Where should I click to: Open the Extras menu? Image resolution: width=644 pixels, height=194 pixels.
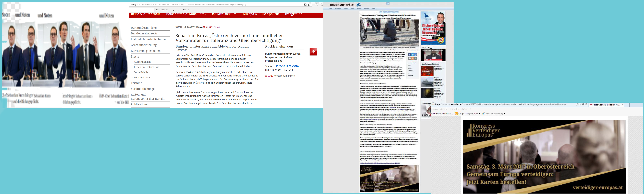[x=465, y=109]
